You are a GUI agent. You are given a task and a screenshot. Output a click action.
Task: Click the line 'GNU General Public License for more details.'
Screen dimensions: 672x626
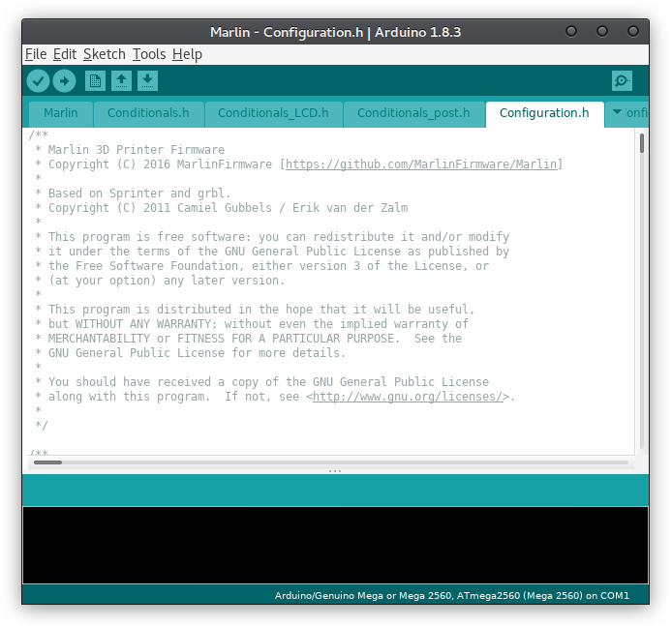pyautogui.click(x=197, y=353)
